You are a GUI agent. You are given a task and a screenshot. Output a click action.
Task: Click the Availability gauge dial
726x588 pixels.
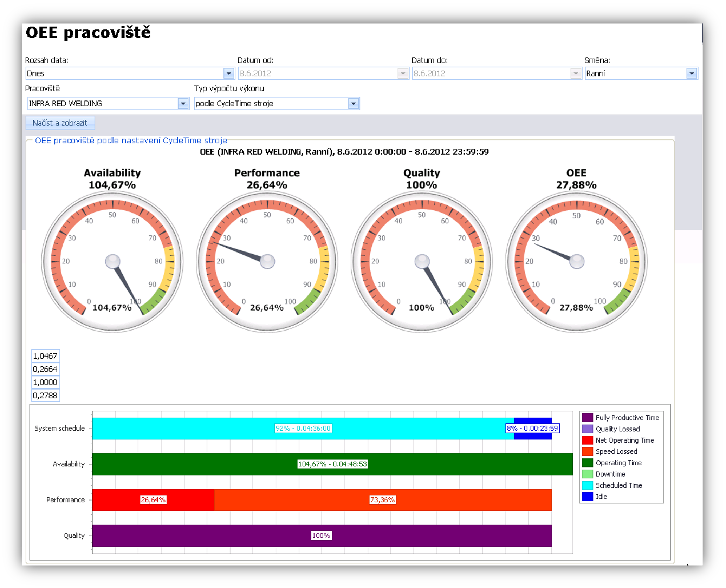pos(112,261)
